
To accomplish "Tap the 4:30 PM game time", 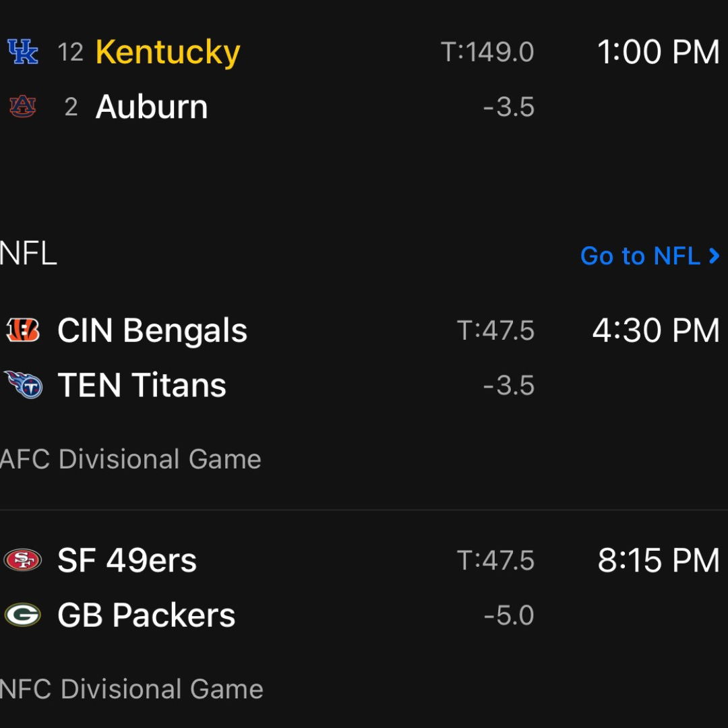I will (x=656, y=330).
